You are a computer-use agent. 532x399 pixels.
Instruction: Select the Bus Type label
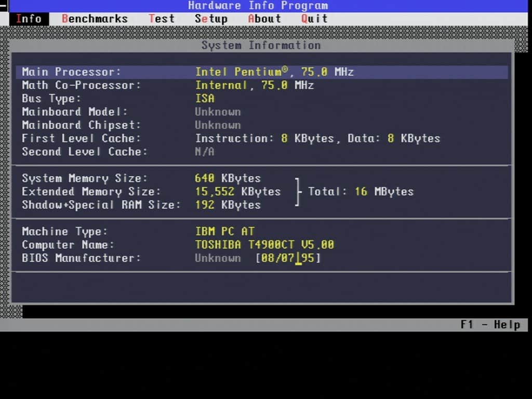pos(51,98)
